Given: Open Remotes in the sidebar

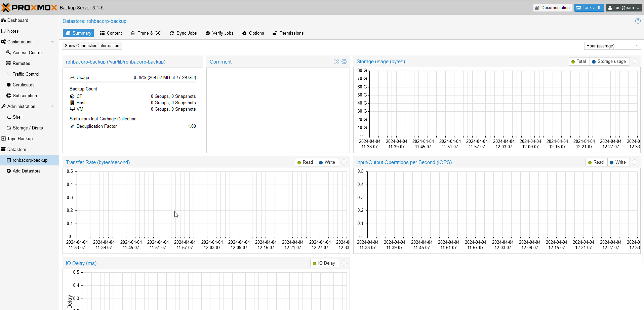Looking at the screenshot, I should tap(29, 63).
